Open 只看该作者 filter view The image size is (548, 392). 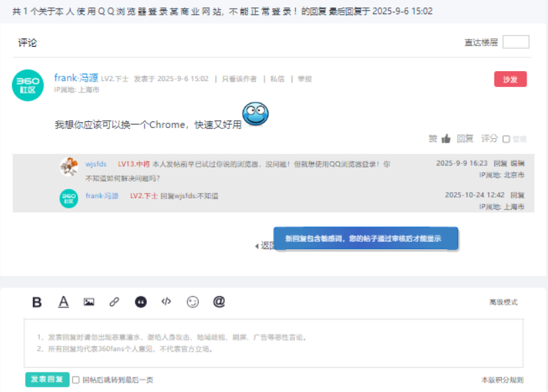[240, 78]
